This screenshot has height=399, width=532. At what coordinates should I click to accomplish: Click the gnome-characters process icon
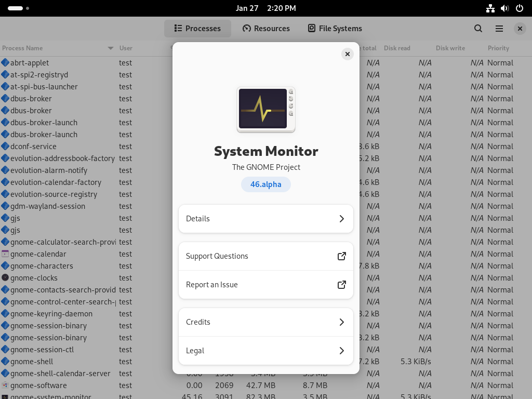tap(5, 265)
